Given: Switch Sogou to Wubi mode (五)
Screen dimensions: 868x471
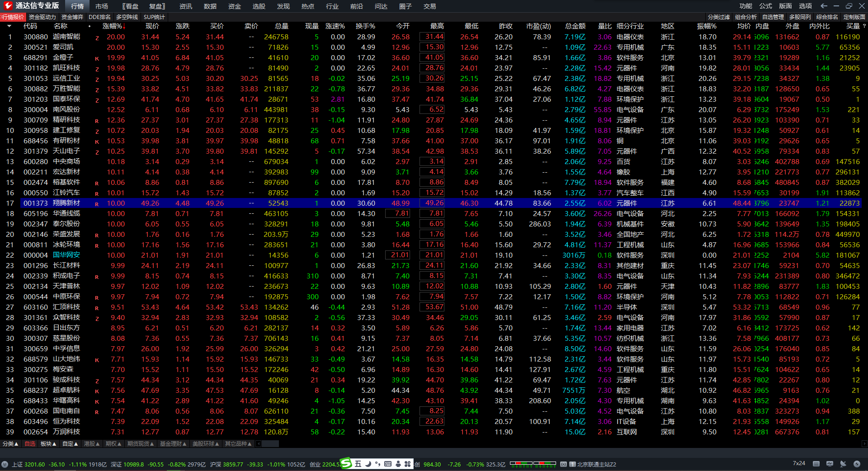Looking at the screenshot, I should pyautogui.click(x=358, y=464).
